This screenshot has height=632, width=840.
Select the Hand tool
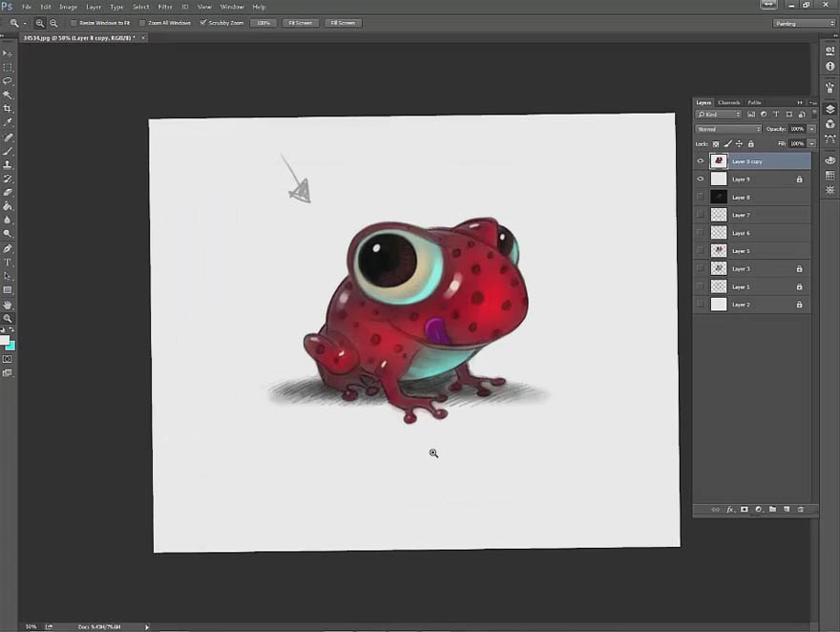click(7, 305)
